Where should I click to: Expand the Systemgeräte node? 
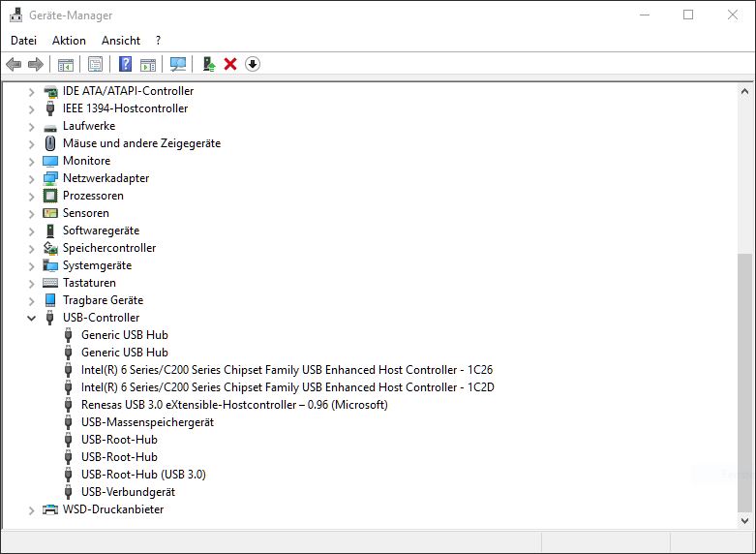coord(31,266)
